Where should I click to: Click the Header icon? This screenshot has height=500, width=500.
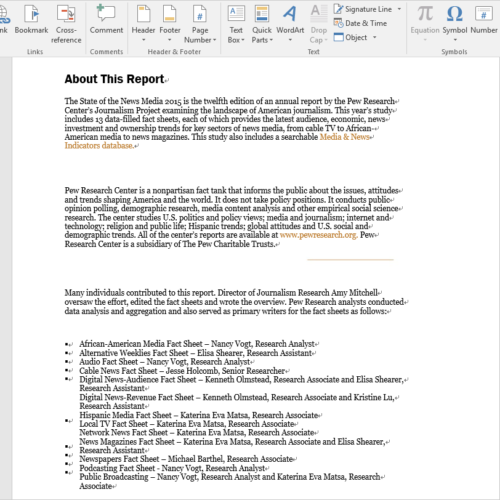143,14
